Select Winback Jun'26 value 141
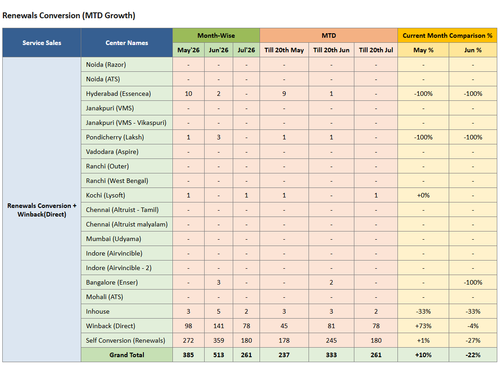500x365 pixels. coord(219,326)
